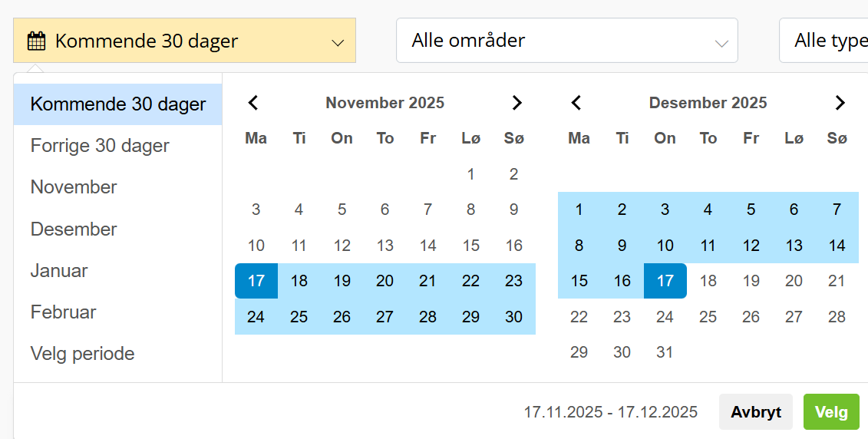The width and height of the screenshot is (868, 439).
Task: Choose the Desember preset range
Action: coord(74,229)
